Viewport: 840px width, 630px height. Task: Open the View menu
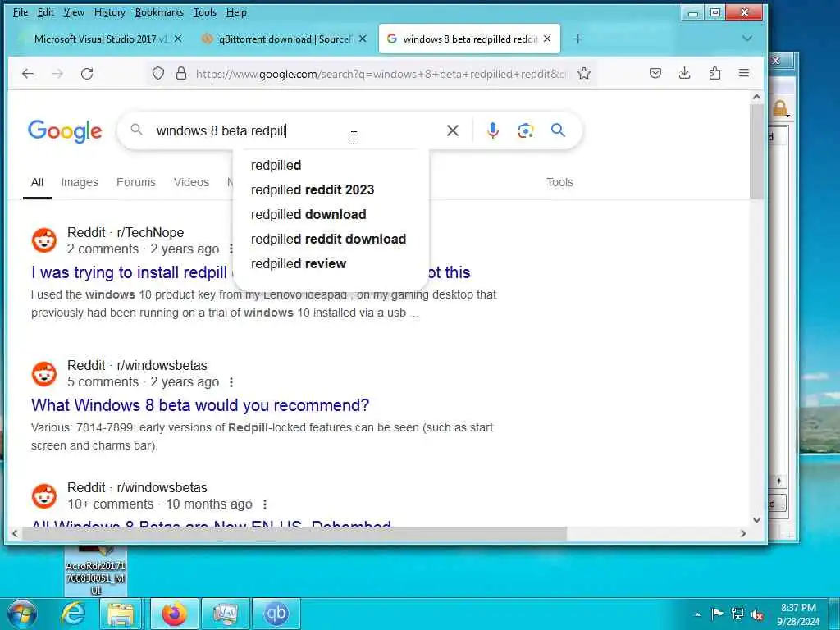[x=74, y=12]
